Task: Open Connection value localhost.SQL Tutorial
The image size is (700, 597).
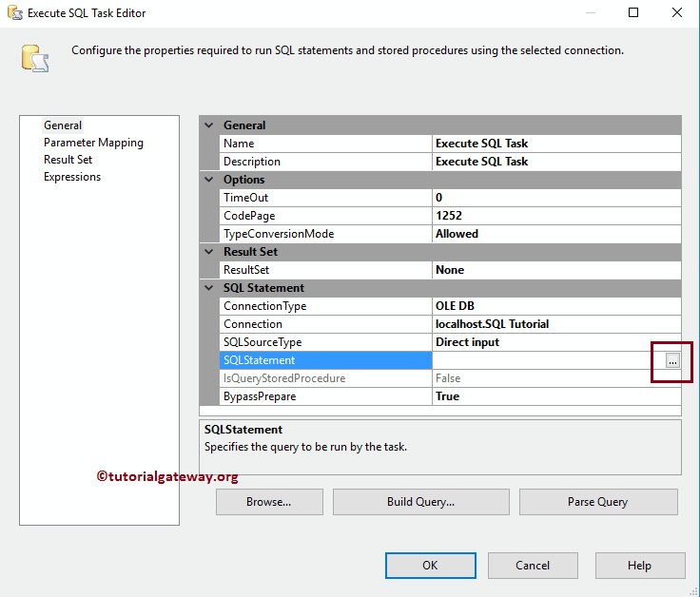Action: [556, 324]
